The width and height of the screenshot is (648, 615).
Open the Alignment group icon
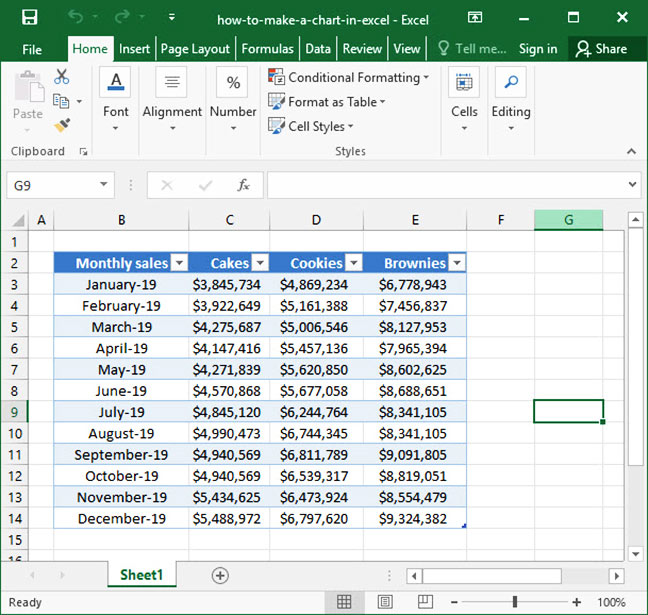click(172, 83)
